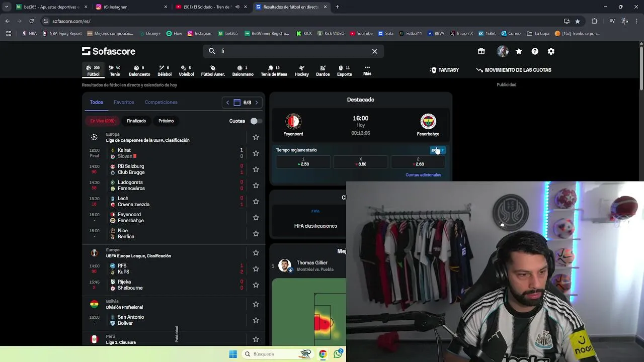Select away win odds 2.63
644x362 pixels.
coord(418,162)
